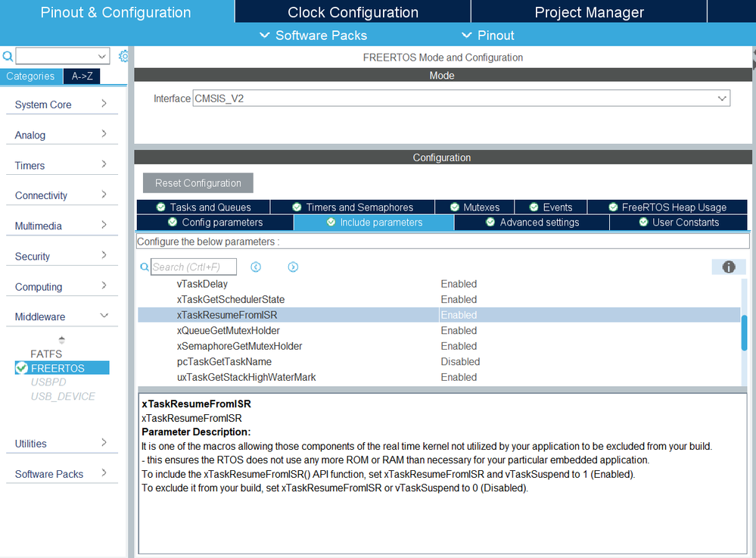The height and width of the screenshot is (558, 756).
Task: Go to previous search result arrow
Action: 256,267
